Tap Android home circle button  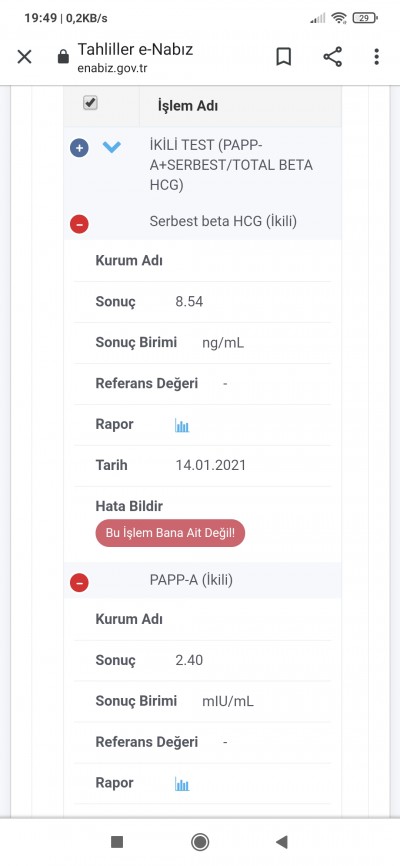coord(200,842)
